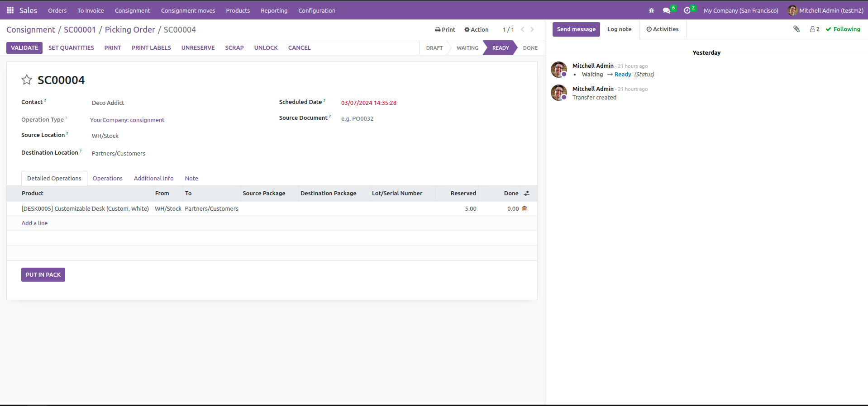Go to previous record arrow

(523, 29)
